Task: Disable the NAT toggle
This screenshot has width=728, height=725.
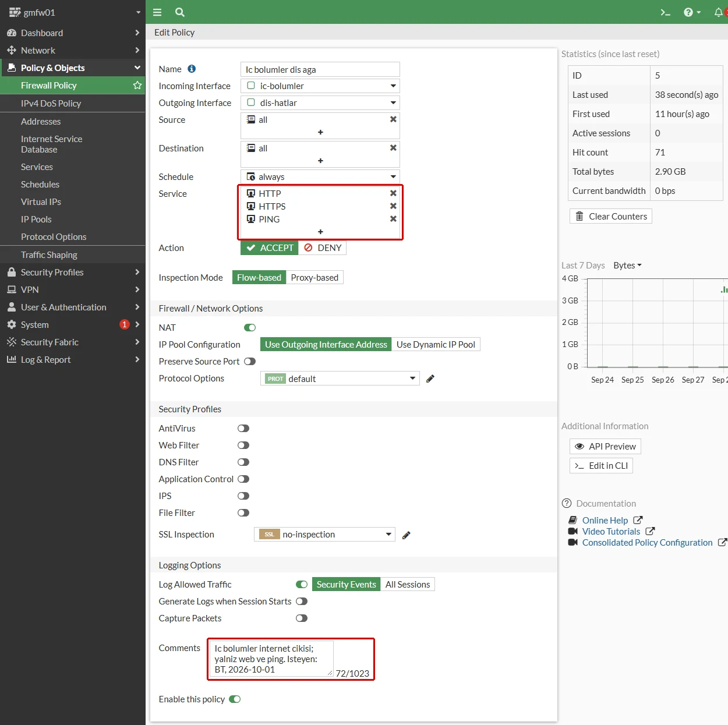Action: (x=250, y=328)
